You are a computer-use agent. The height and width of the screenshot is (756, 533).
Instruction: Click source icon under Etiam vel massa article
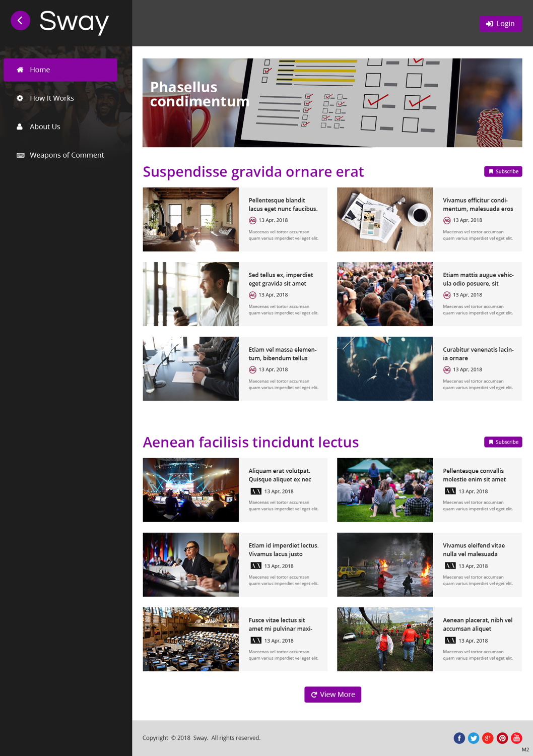tap(252, 369)
